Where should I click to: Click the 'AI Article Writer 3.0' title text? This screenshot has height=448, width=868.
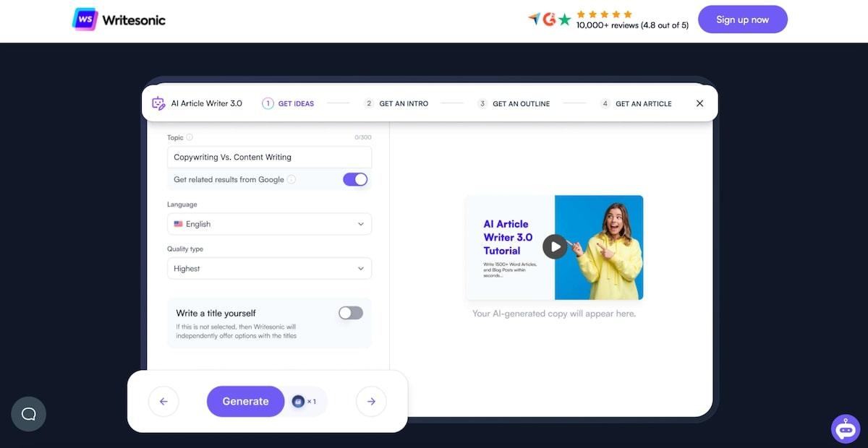[206, 103]
